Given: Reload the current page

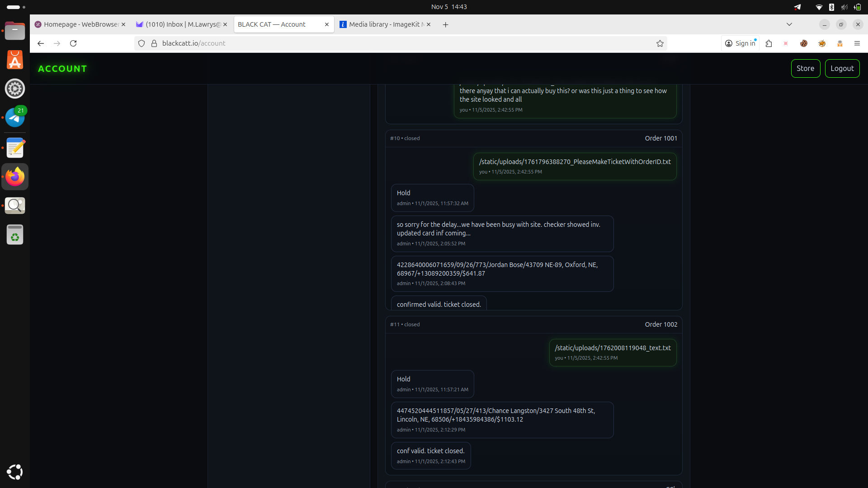Looking at the screenshot, I should 73,43.
